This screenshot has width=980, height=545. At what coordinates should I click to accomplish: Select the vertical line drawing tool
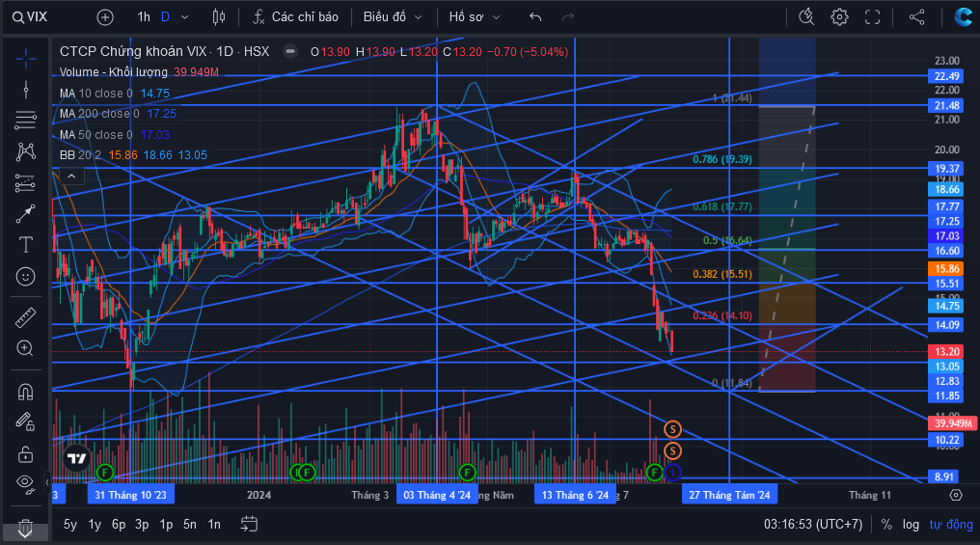[26, 90]
